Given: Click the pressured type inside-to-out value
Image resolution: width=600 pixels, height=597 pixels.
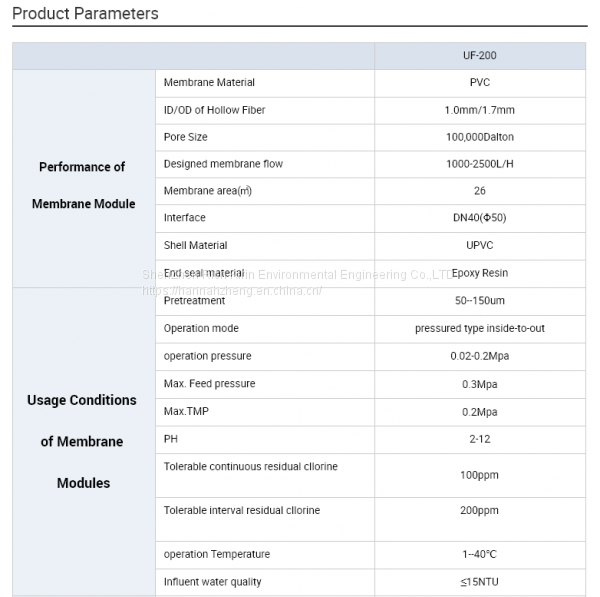Looking at the screenshot, I should coord(479,328).
